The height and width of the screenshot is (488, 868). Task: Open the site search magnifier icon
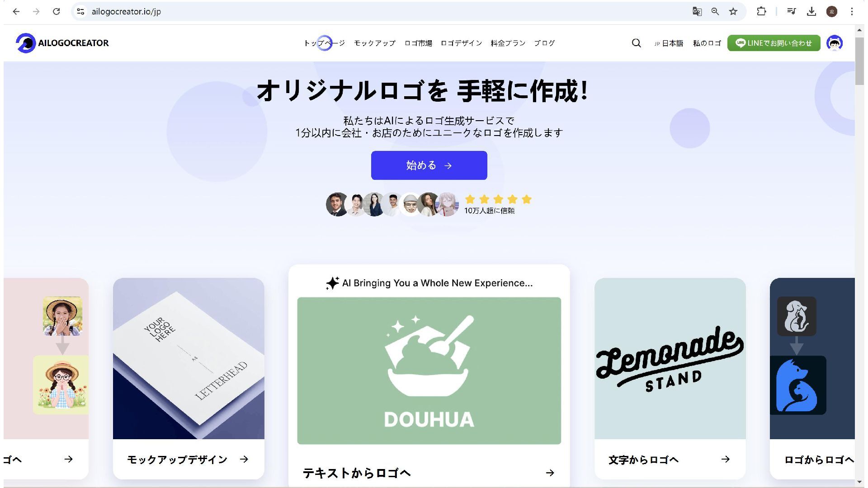click(636, 43)
